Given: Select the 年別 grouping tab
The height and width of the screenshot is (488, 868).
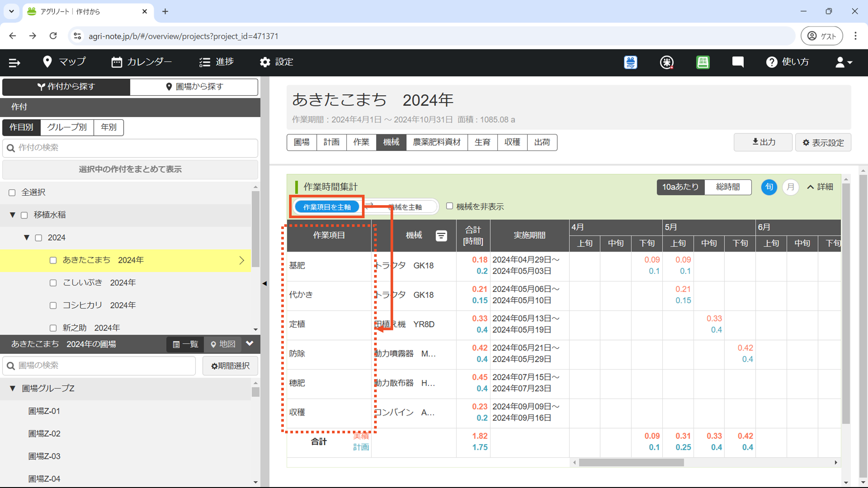Looking at the screenshot, I should [x=108, y=127].
